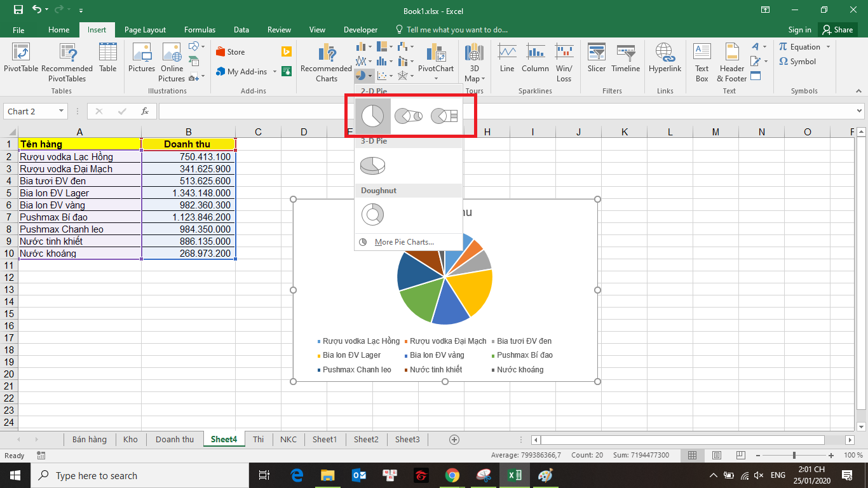The image size is (868, 488).
Task: Choose the Pie of Pie chart type
Action: (x=408, y=116)
